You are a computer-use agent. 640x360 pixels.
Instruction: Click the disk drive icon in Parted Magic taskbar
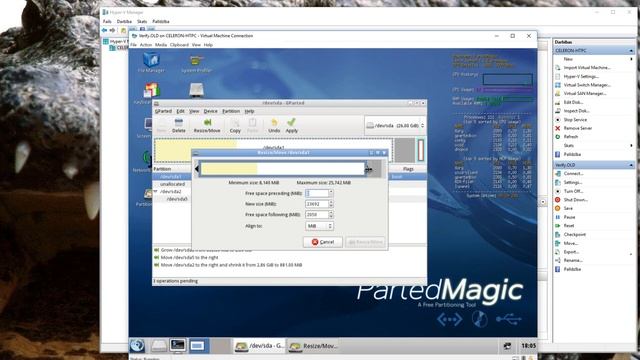point(158,346)
